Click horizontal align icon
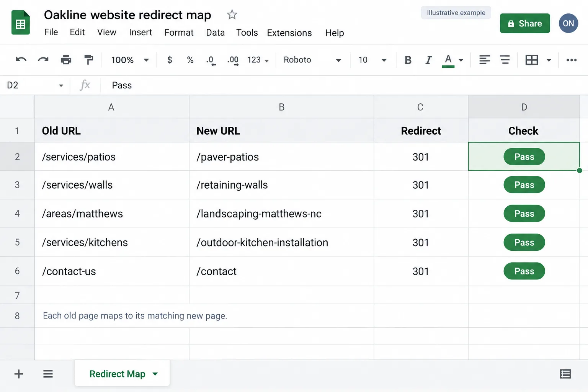This screenshot has width=588, height=392. click(485, 60)
